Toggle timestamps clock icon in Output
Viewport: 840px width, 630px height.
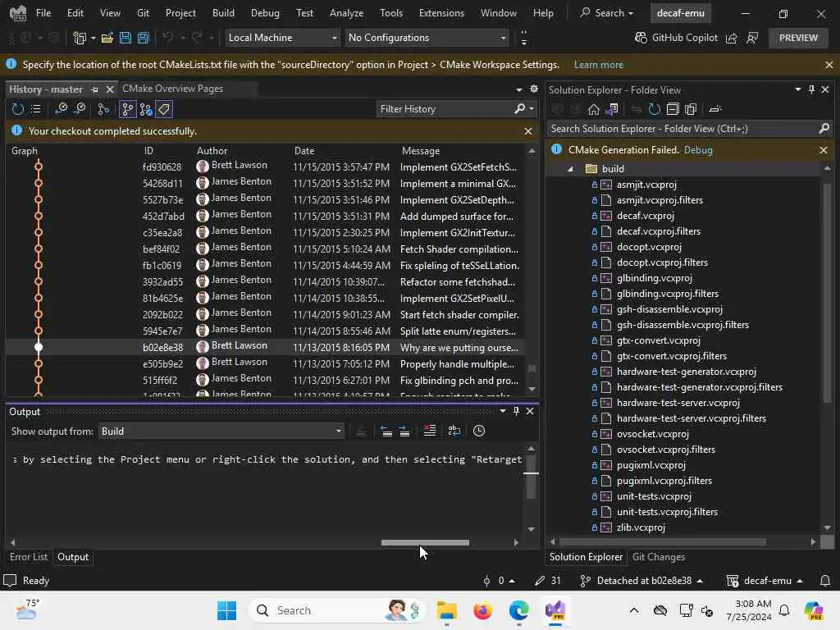479,431
